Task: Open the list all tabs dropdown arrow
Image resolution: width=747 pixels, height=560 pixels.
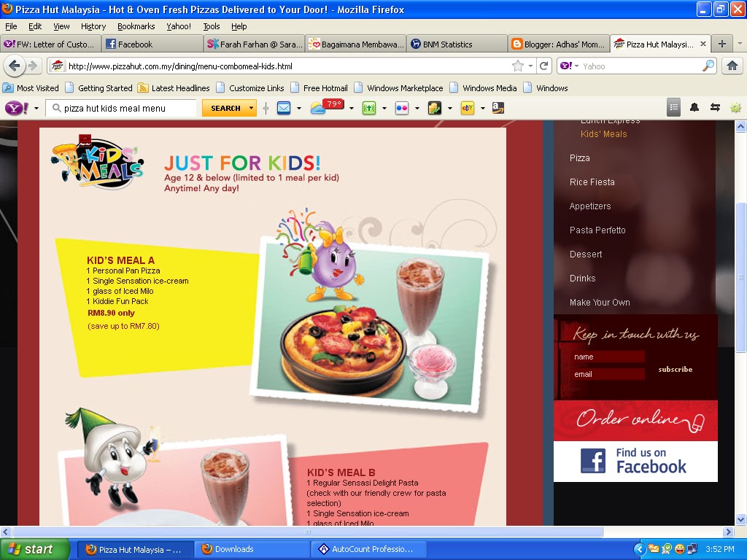Action: click(740, 43)
